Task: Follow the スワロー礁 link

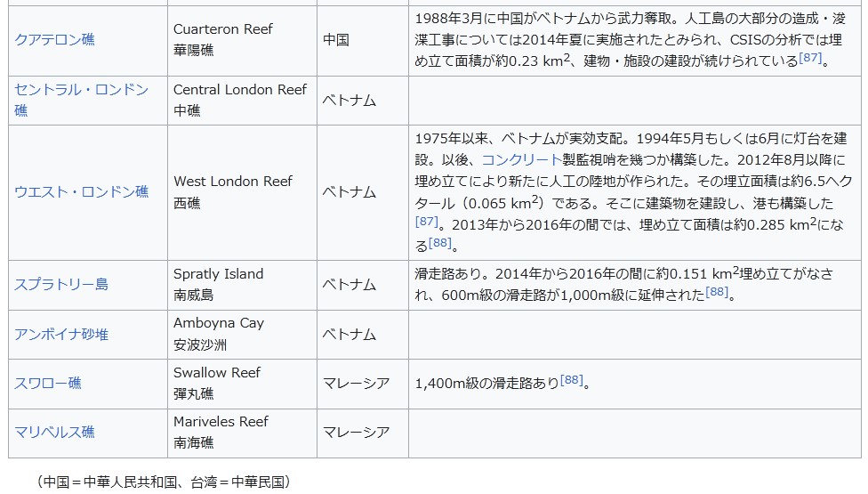Action: [48, 383]
